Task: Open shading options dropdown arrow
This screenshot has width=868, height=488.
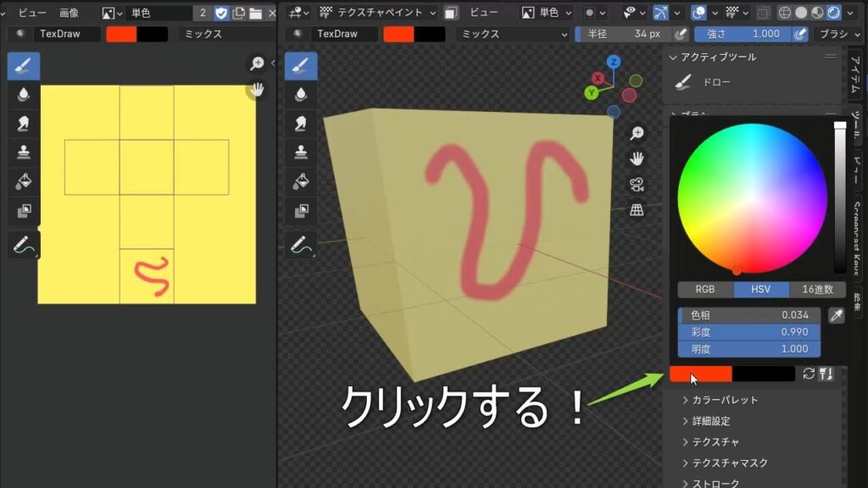Action: click(x=850, y=12)
